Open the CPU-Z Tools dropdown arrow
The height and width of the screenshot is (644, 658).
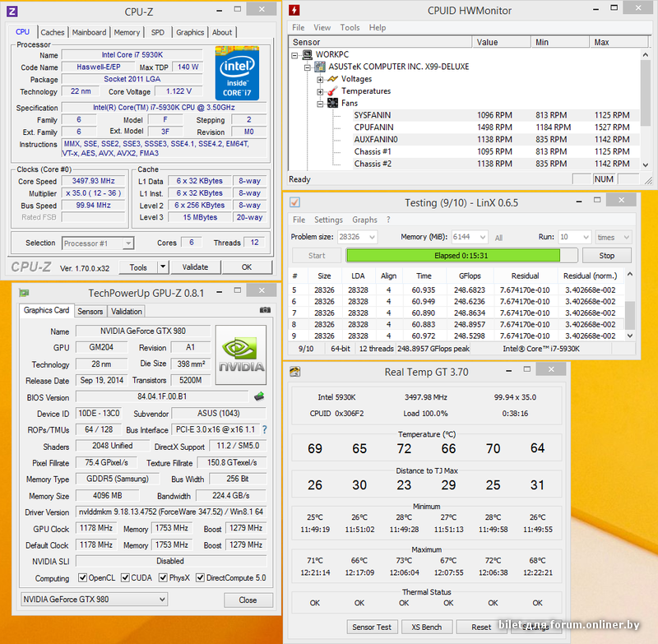pyautogui.click(x=163, y=267)
